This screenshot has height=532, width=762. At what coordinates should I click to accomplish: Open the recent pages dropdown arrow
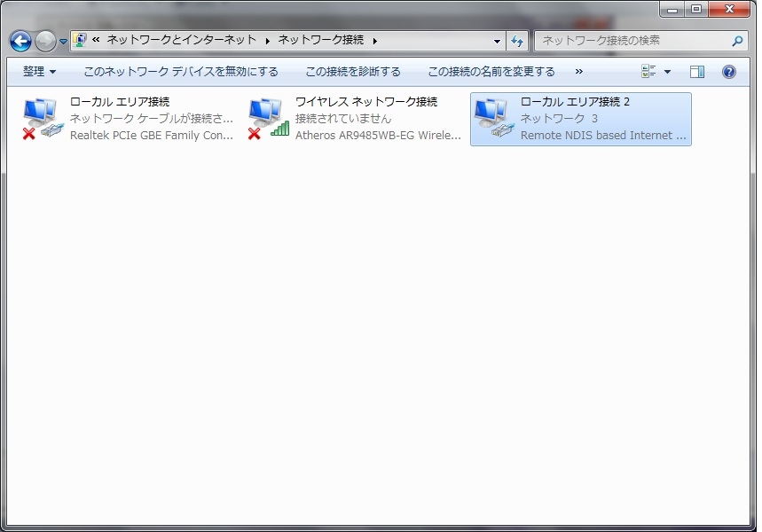tap(63, 42)
